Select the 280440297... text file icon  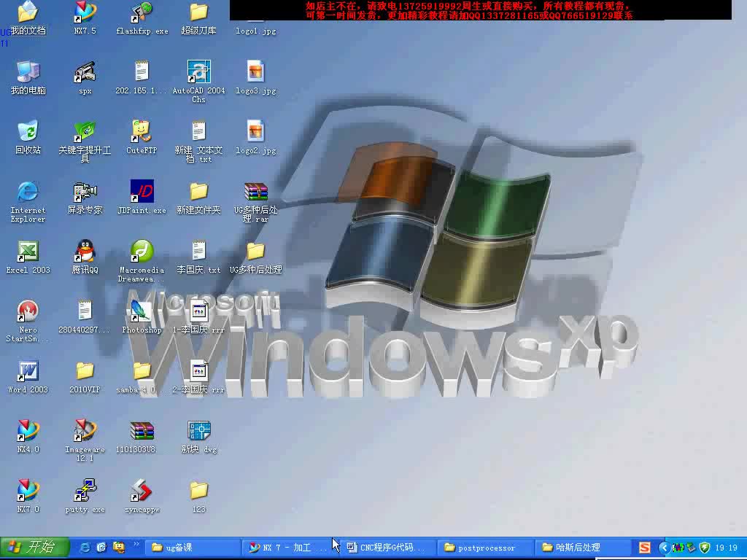[85, 311]
